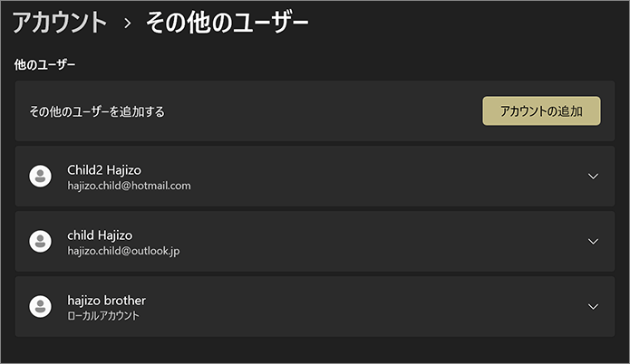The width and height of the screenshot is (630, 364).
Task: Click the 他のユーザー section heading
Action: click(44, 64)
